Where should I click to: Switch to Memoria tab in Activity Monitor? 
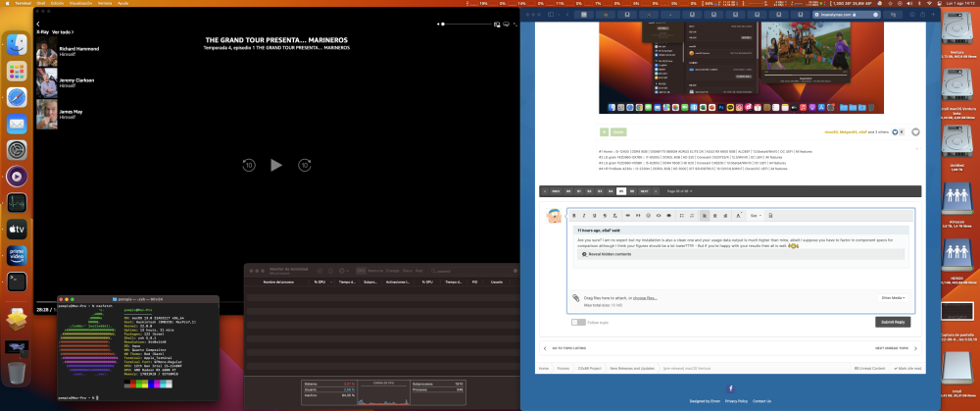[375, 271]
